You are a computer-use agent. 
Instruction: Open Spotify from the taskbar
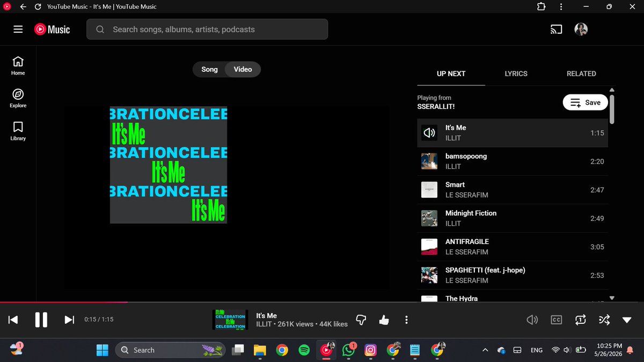point(304,350)
